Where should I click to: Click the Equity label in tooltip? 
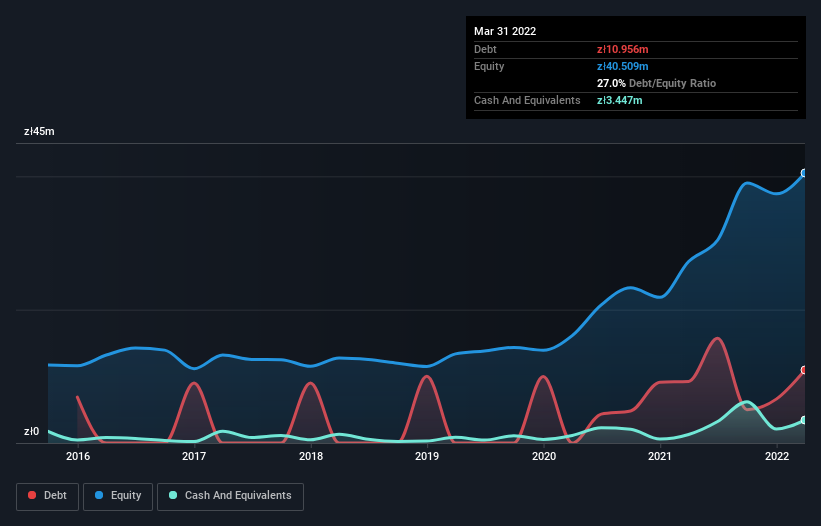tap(489, 66)
